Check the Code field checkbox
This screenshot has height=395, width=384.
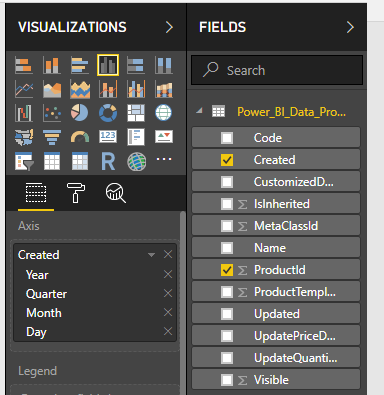tap(227, 138)
